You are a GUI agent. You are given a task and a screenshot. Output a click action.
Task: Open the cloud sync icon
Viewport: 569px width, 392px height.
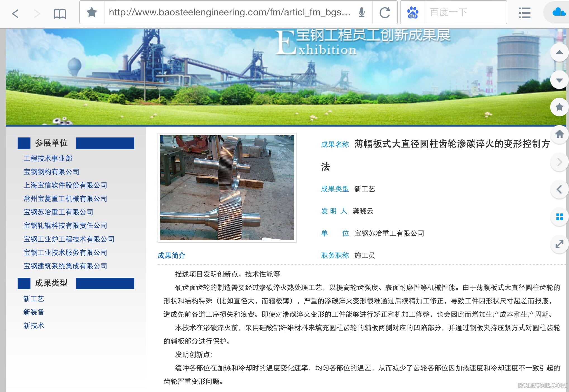559,12
